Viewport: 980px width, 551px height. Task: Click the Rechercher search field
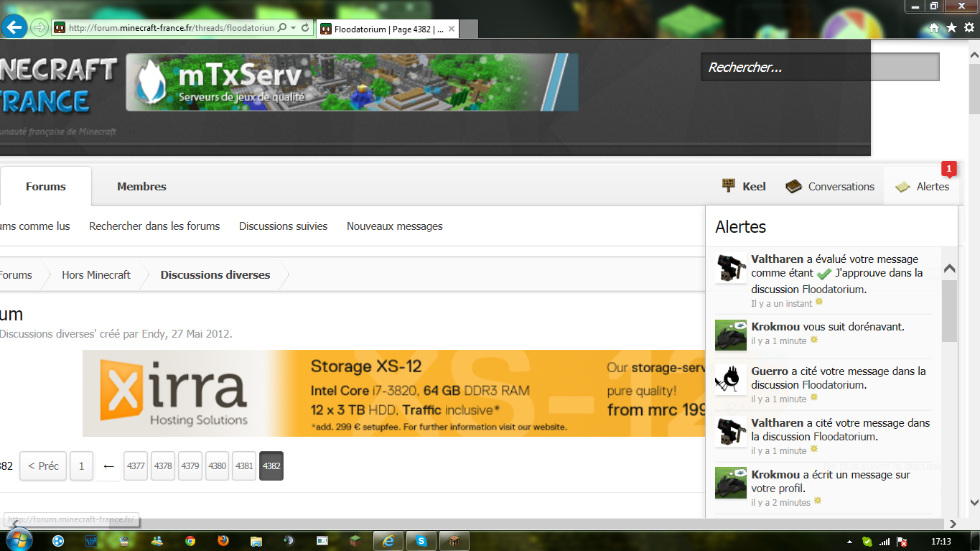coord(819,68)
